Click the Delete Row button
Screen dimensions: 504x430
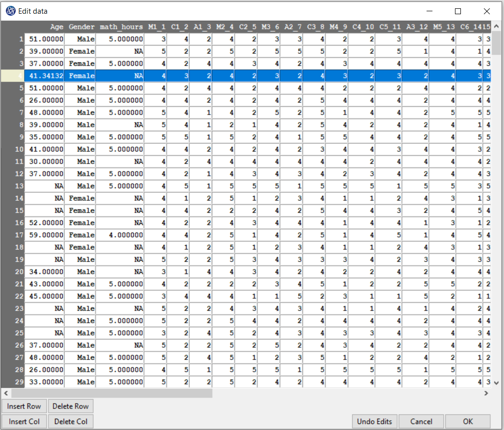71,406
